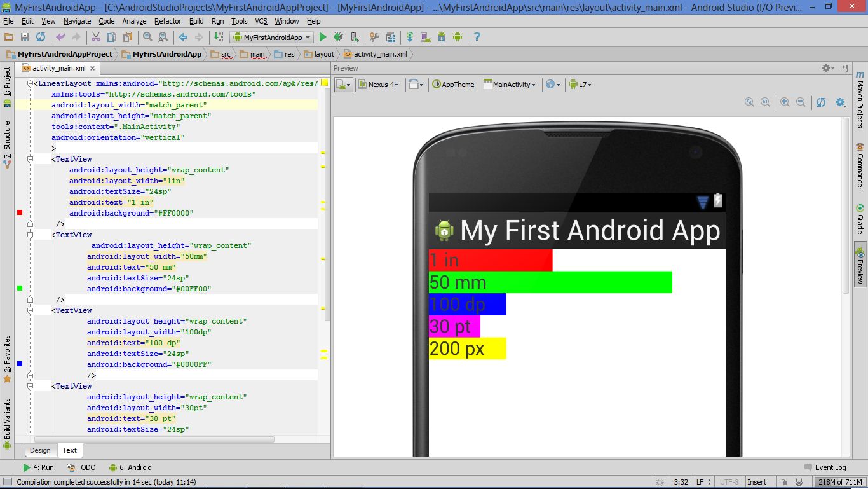Screen dimensions: 868x489
Task: Click the Find magnifier icon
Action: pos(147,38)
